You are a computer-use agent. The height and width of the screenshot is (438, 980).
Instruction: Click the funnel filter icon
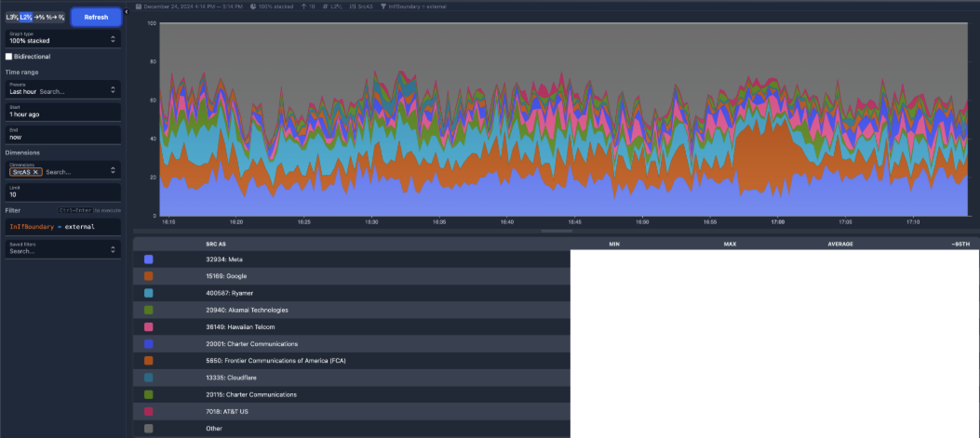pos(383,7)
